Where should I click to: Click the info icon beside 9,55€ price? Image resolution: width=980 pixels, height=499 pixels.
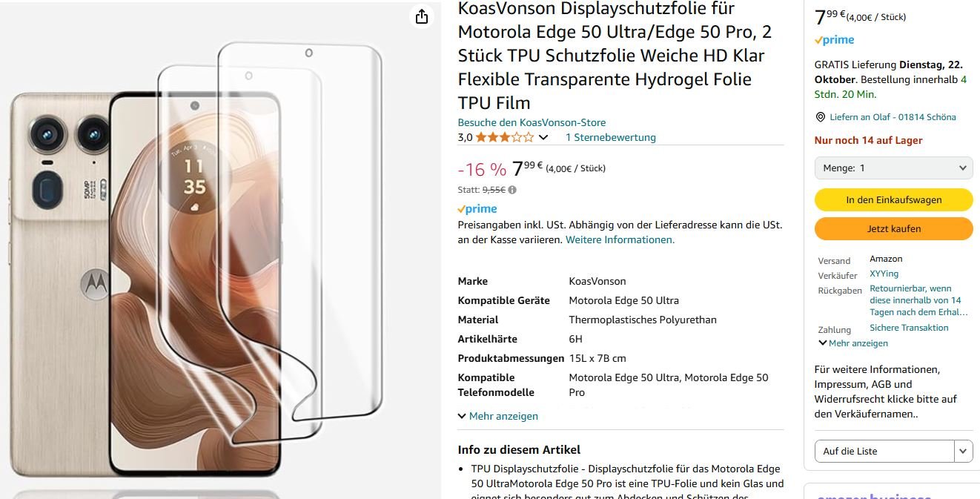[512, 190]
